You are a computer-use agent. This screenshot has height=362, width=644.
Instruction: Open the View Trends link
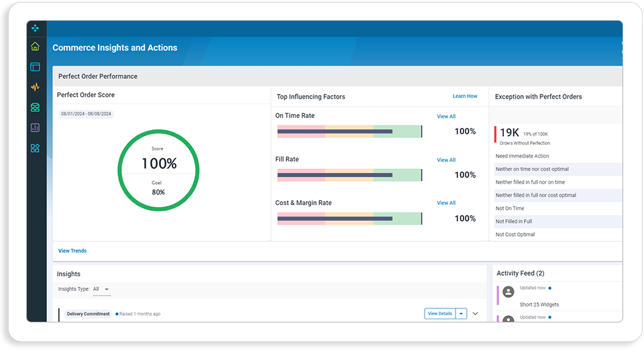[72, 251]
